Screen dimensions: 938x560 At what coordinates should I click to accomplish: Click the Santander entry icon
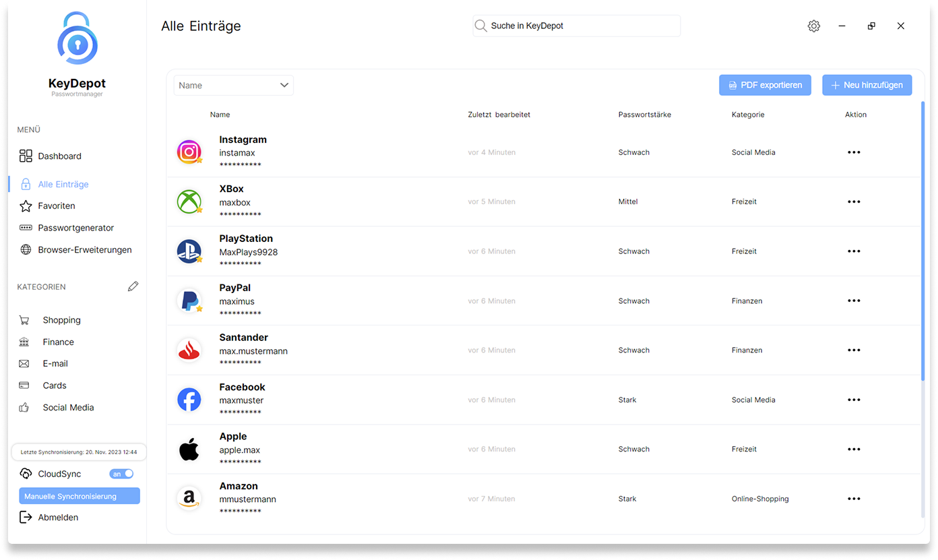[x=189, y=350]
